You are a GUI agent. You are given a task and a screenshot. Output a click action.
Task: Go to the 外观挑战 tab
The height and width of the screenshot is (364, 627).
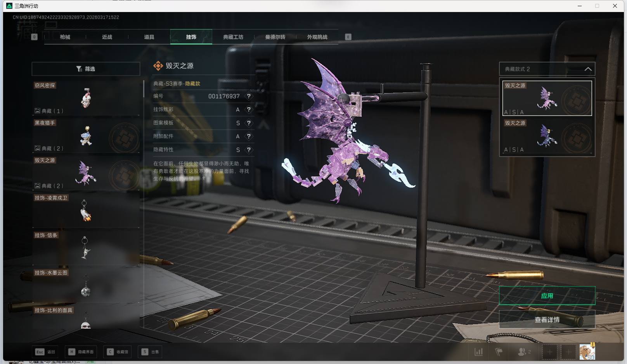317,37
